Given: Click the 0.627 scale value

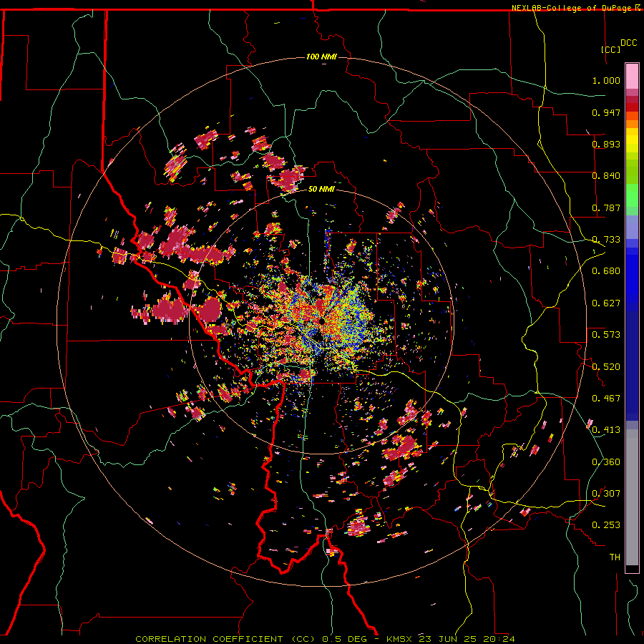Looking at the screenshot, I should pos(606,303).
